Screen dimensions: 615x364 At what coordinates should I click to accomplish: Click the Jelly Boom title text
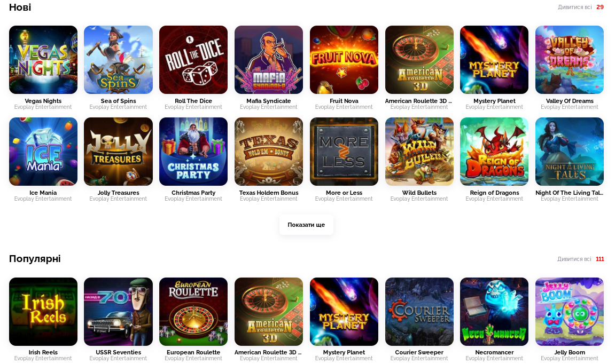570,352
